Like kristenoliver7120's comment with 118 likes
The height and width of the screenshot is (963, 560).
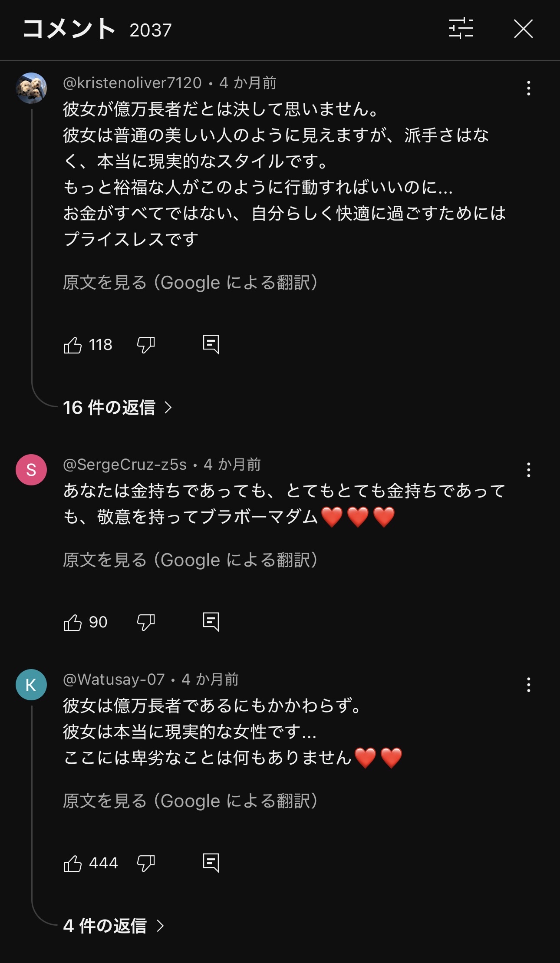[73, 345]
